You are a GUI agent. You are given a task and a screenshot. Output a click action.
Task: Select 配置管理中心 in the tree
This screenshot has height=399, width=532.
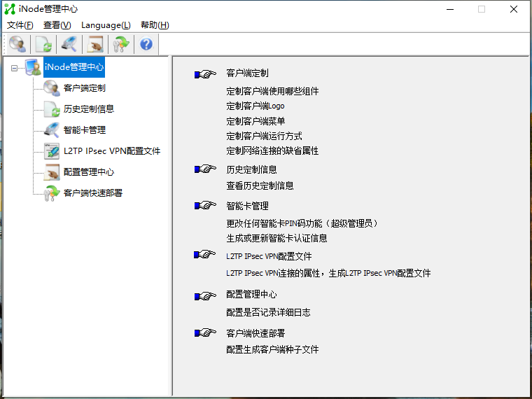(x=89, y=172)
